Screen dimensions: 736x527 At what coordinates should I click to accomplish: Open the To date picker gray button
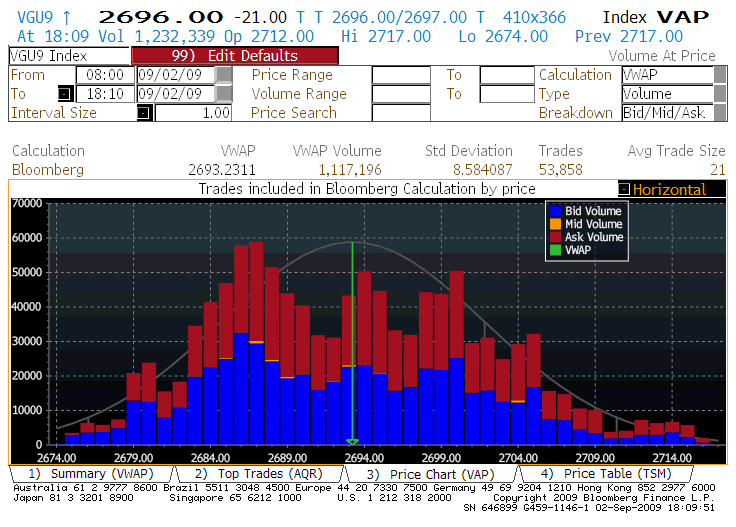[224, 94]
